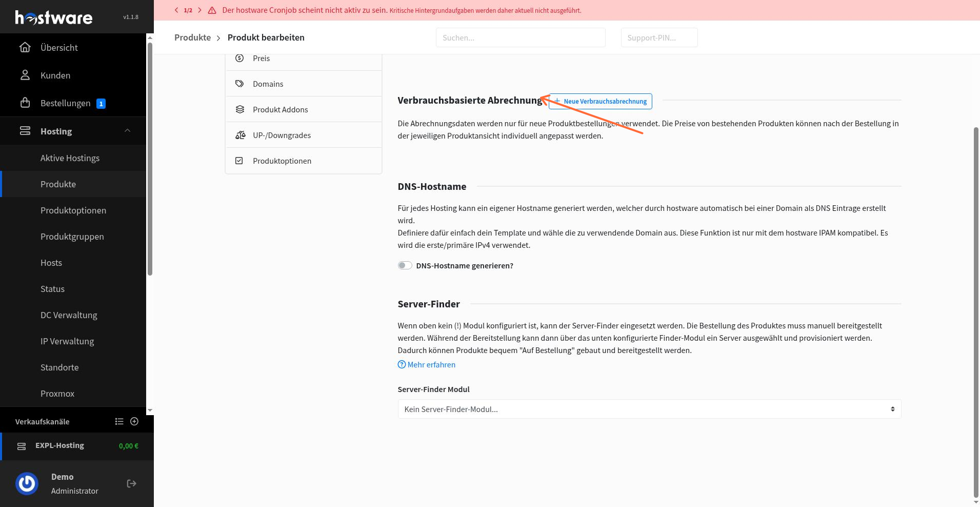Click the Hosting server icon

point(25,131)
